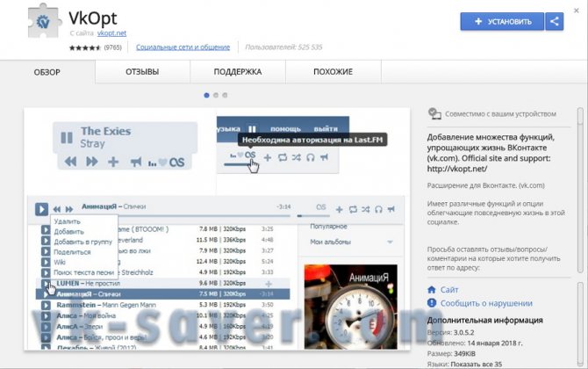The image size is (588, 369).
Task: Click fast-forward in The Exies mini player
Action: pos(92,162)
